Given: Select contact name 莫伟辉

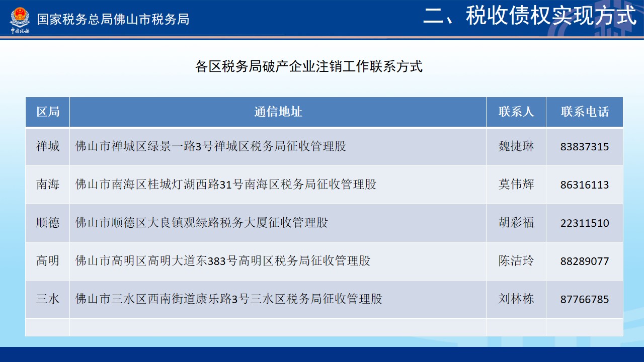Looking at the screenshot, I should tap(516, 185).
